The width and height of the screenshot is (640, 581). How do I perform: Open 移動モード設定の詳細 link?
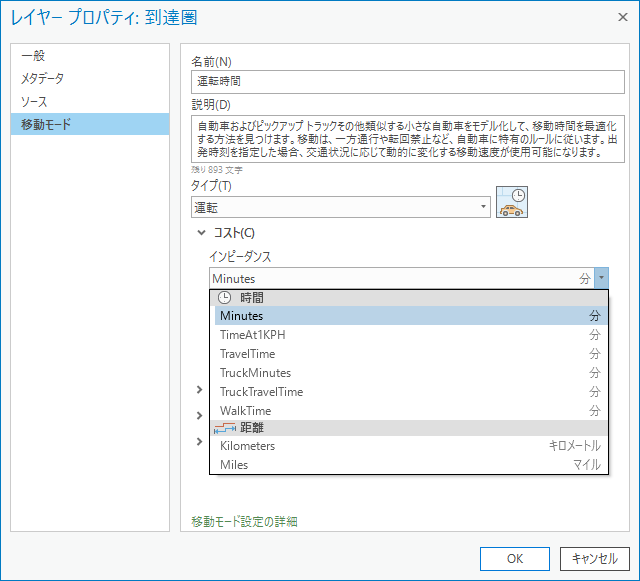(x=244, y=521)
